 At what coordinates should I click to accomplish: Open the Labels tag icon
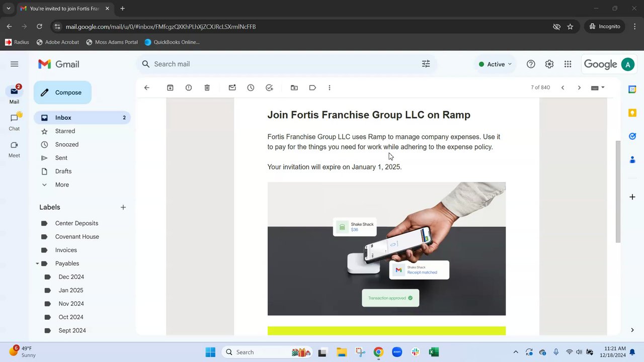[x=312, y=87]
